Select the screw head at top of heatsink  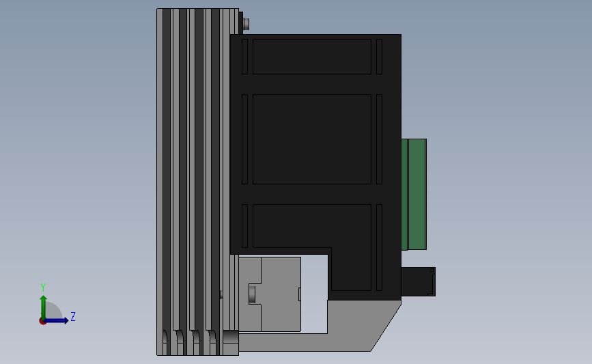[x=246, y=24]
